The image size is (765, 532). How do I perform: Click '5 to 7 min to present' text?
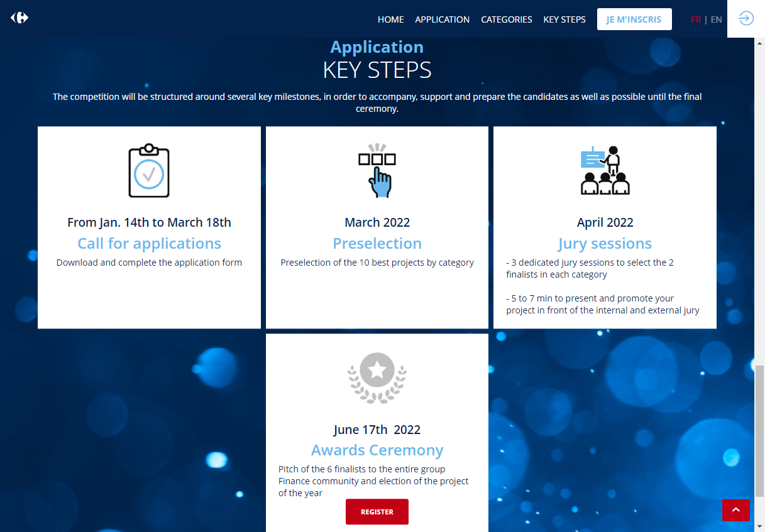(603, 304)
